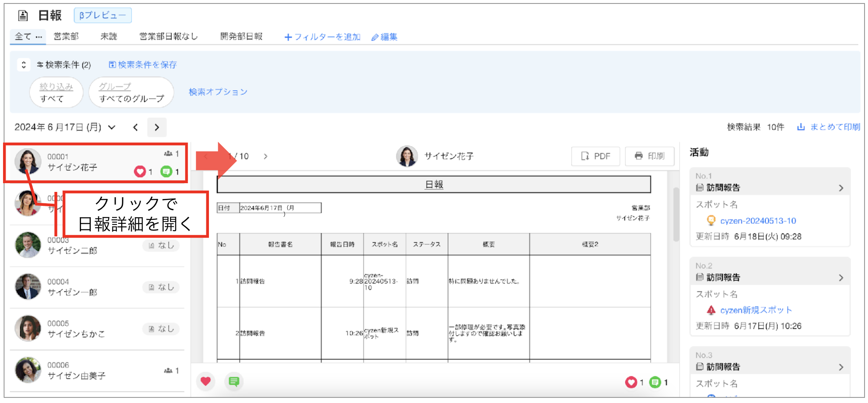Click heart count on サイゼン花子 row

point(143,171)
